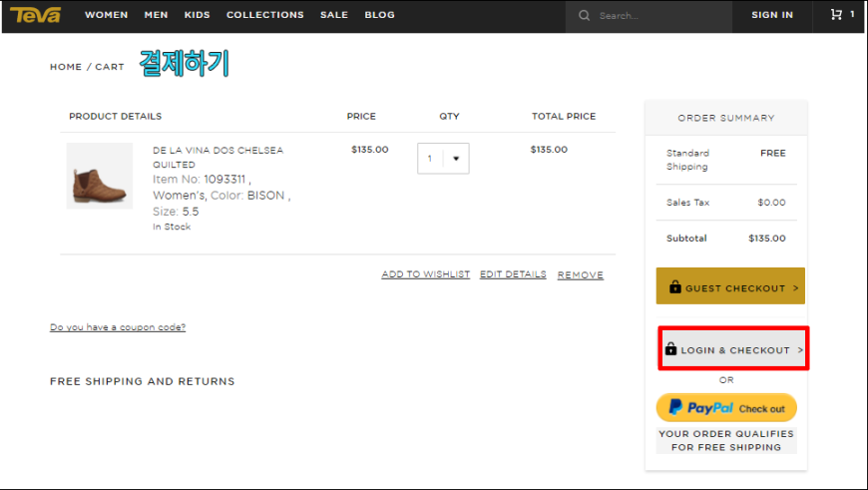The width and height of the screenshot is (868, 490).
Task: Go to HOME breadcrumb
Action: [66, 67]
